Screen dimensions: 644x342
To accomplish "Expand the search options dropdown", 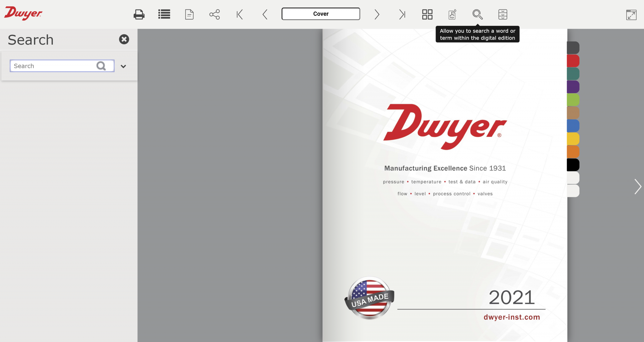I will [123, 66].
